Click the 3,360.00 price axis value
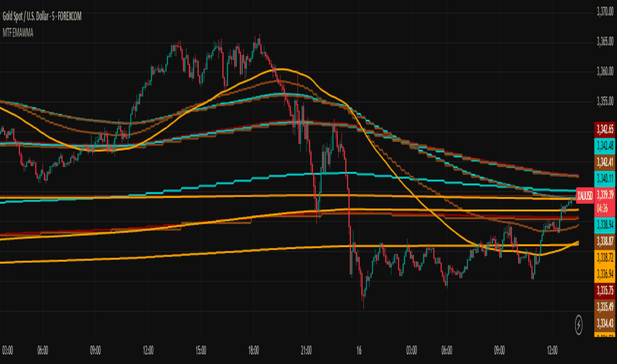 (x=605, y=71)
